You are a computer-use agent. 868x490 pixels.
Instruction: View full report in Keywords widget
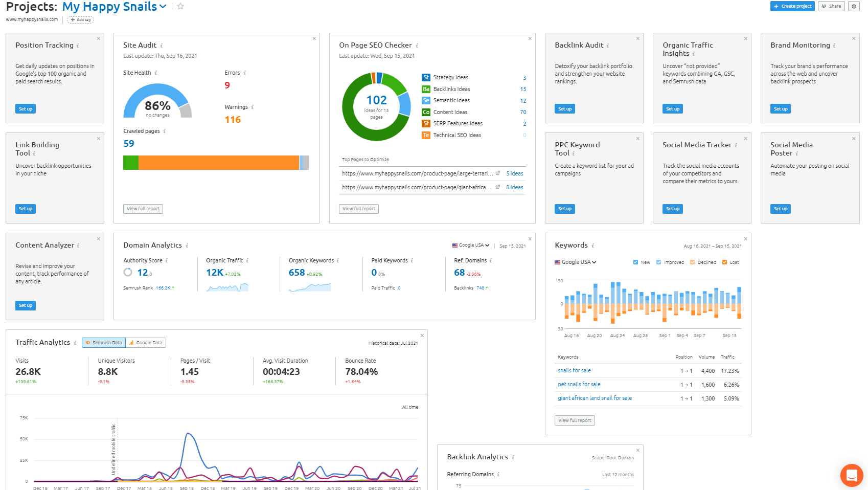(x=575, y=420)
